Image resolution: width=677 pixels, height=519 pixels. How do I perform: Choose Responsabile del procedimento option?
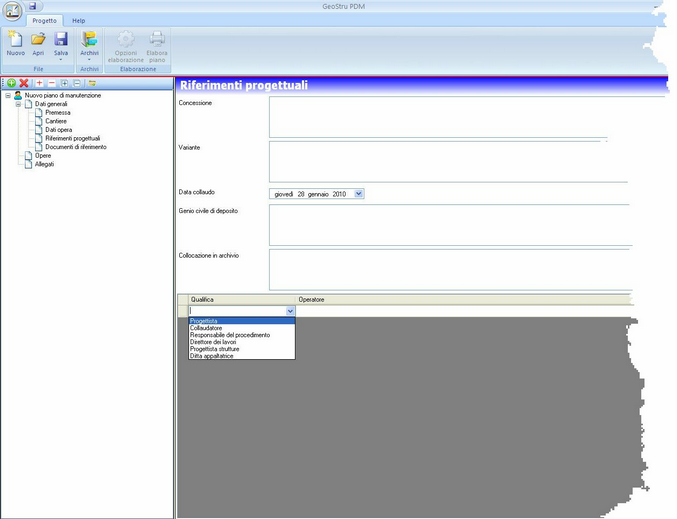pyautogui.click(x=242, y=335)
